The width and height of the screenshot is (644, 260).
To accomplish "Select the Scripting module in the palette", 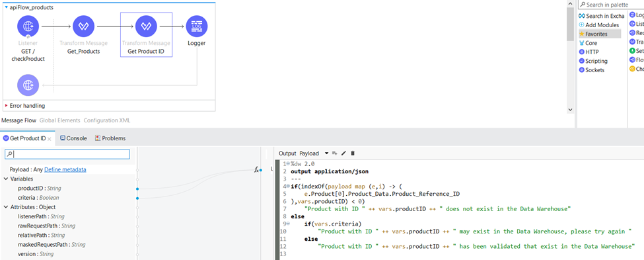I will tap(593, 61).
